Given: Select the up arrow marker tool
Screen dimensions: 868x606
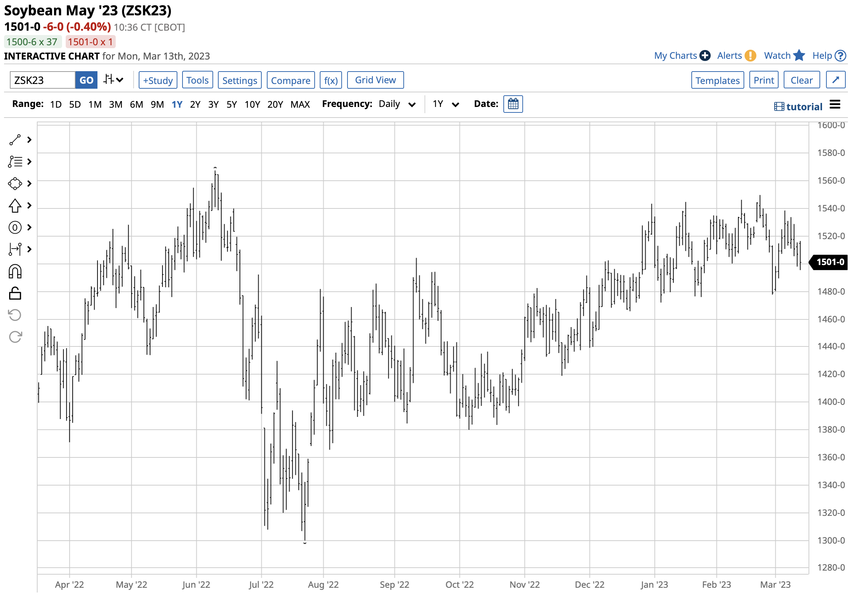Looking at the screenshot, I should click(15, 206).
